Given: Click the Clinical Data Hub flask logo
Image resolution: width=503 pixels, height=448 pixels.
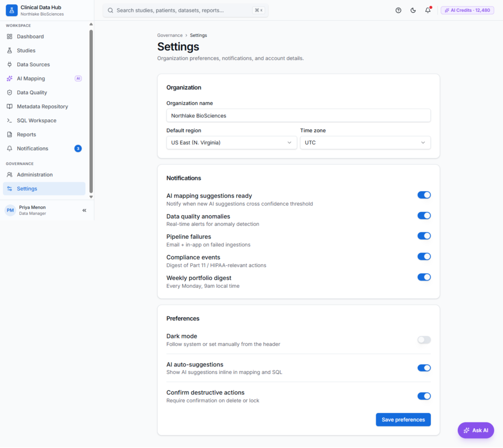Looking at the screenshot, I should (x=12, y=10).
